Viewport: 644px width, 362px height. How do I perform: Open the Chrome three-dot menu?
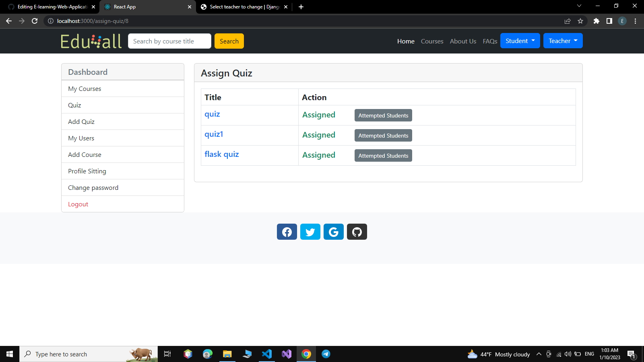(x=636, y=21)
